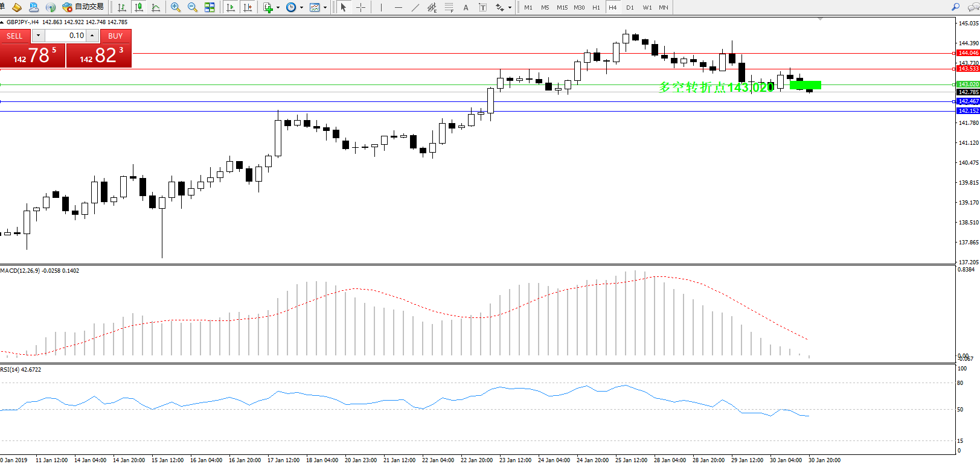Click the 0.10 lot volume field
The image size is (980, 467).
(x=65, y=36)
